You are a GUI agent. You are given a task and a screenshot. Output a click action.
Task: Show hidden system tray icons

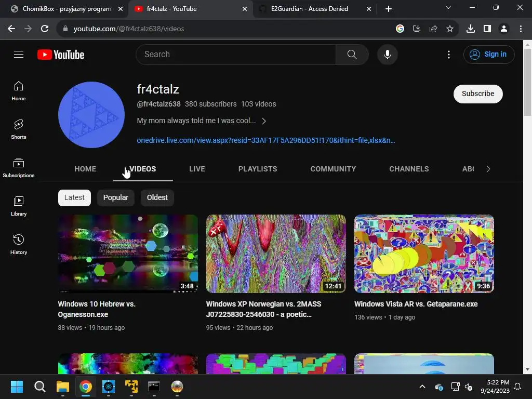(x=422, y=387)
